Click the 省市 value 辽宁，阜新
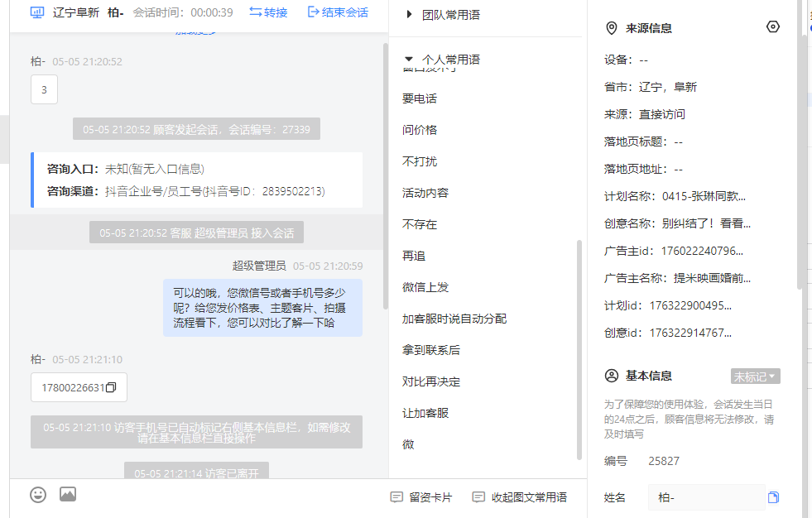This screenshot has width=812, height=518. coord(668,87)
